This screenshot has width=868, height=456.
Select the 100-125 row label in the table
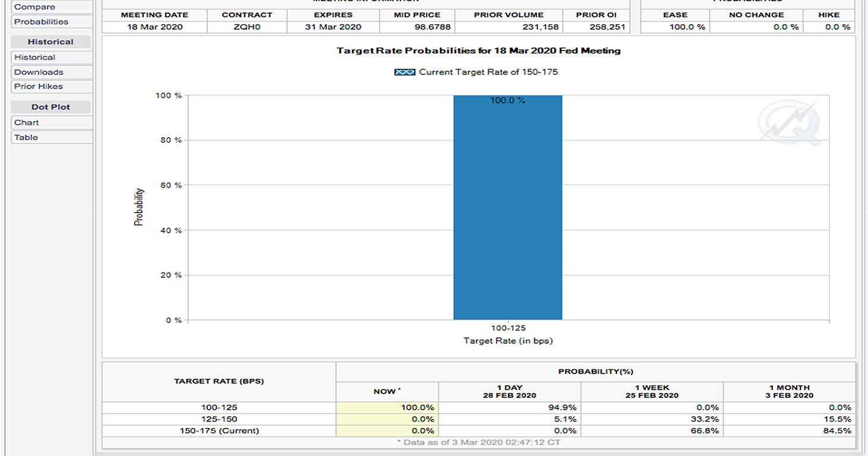pos(219,408)
